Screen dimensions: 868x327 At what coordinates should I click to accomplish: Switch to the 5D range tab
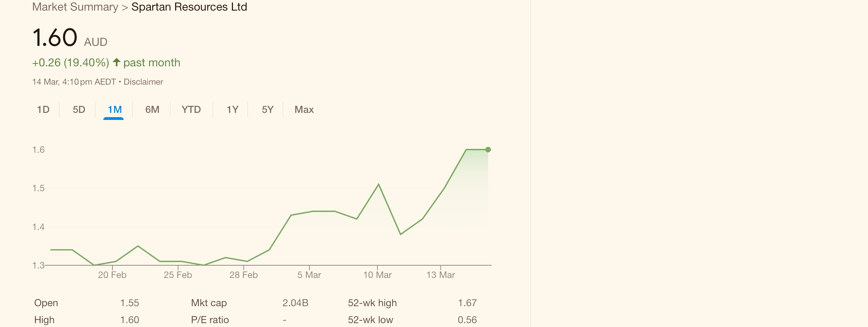(79, 110)
